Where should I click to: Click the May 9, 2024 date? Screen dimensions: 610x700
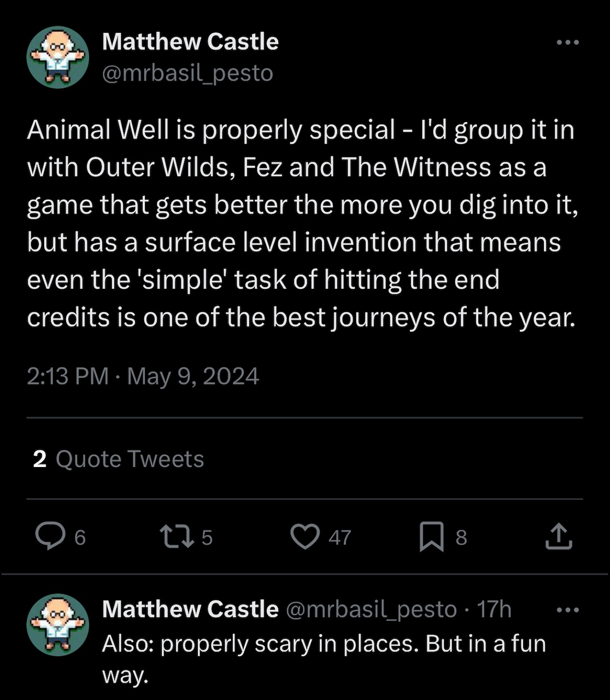point(193,376)
